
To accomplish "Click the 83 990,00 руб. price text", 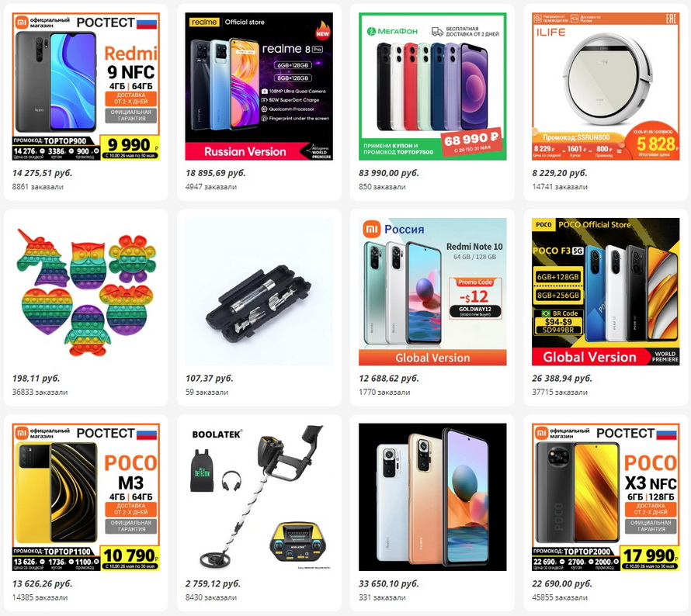I will [389, 173].
